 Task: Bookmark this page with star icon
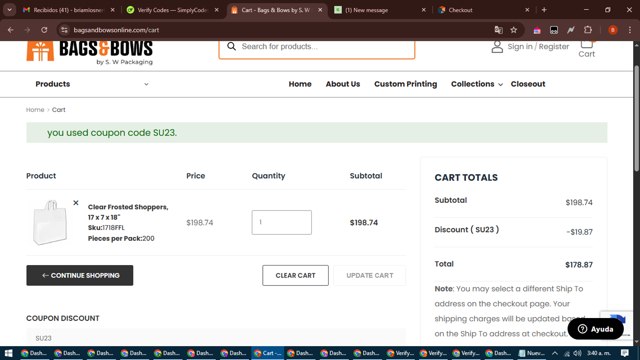[513, 30]
